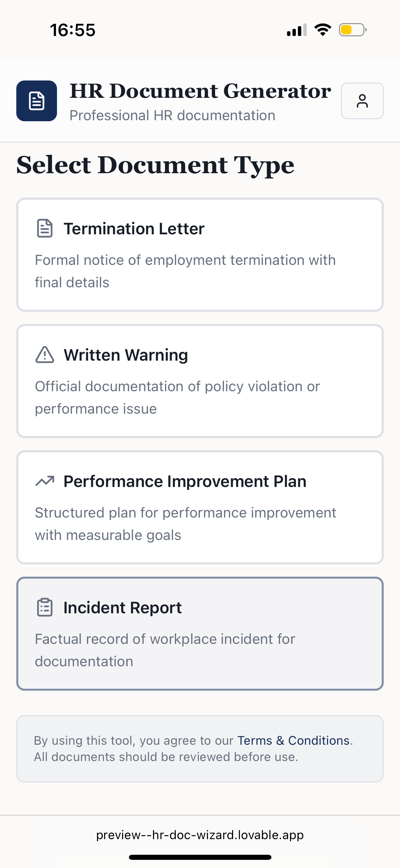The height and width of the screenshot is (868, 400).
Task: Click the preview--hr-doc-wizard.lovable.app address bar
Action: pos(200,835)
